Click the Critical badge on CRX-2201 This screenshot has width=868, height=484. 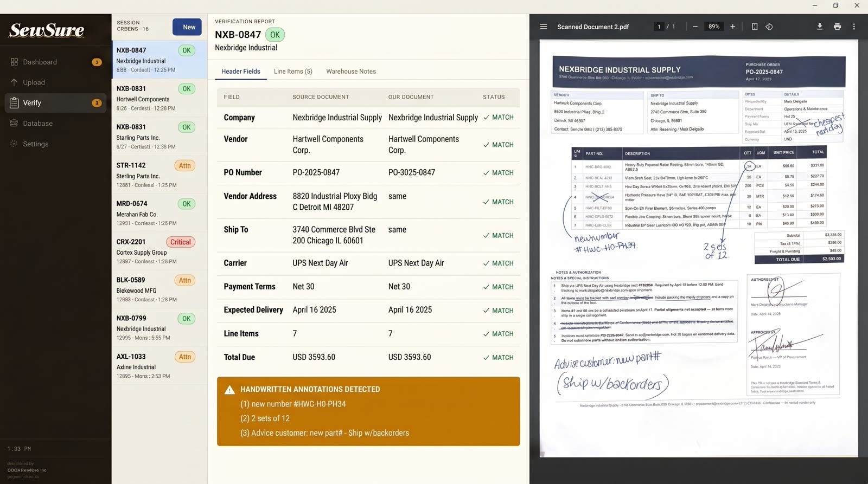click(x=181, y=242)
